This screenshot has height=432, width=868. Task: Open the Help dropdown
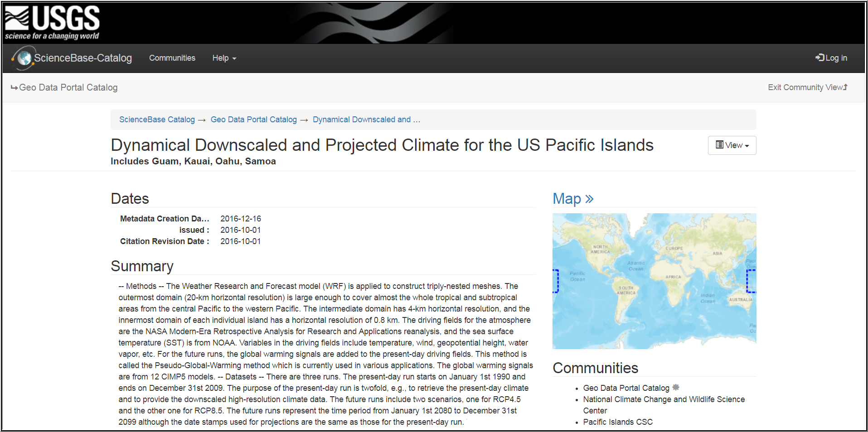223,58
